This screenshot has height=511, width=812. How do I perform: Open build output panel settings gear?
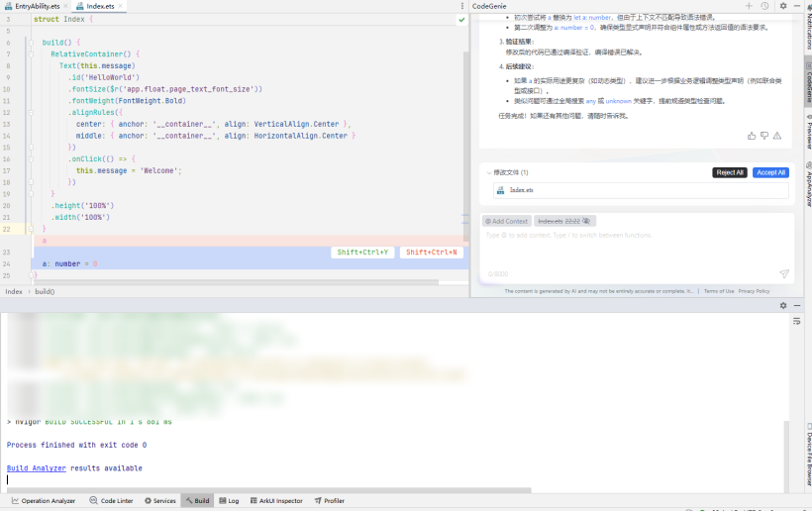(x=783, y=305)
